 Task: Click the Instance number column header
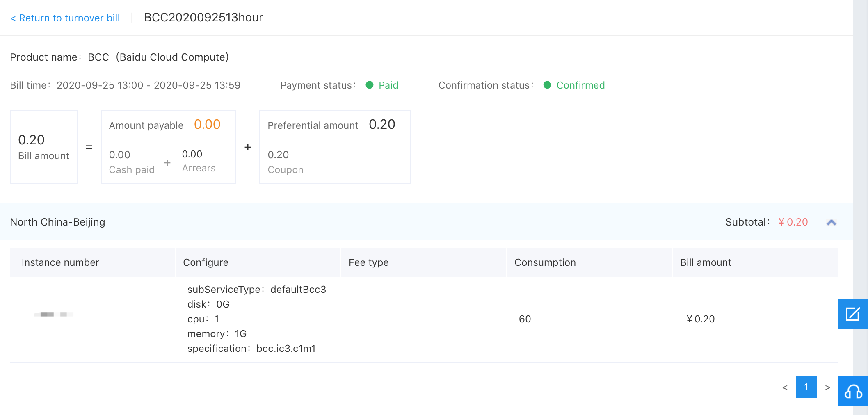(60, 262)
